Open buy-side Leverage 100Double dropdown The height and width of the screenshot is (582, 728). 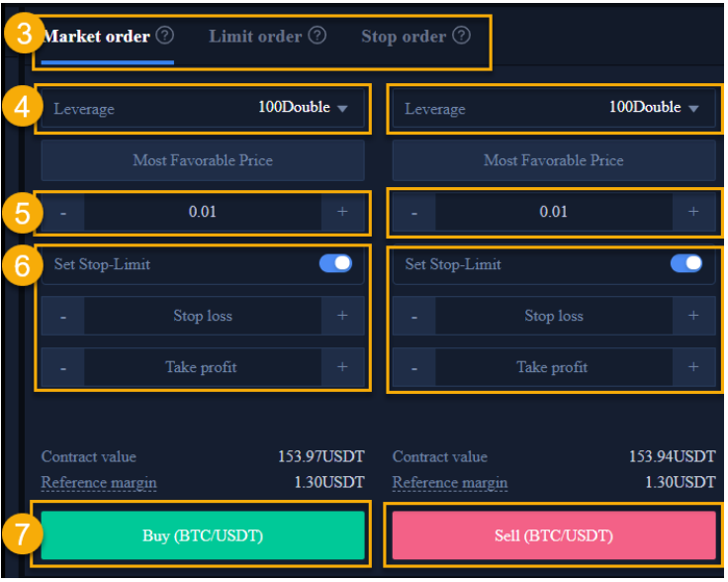[203, 108]
